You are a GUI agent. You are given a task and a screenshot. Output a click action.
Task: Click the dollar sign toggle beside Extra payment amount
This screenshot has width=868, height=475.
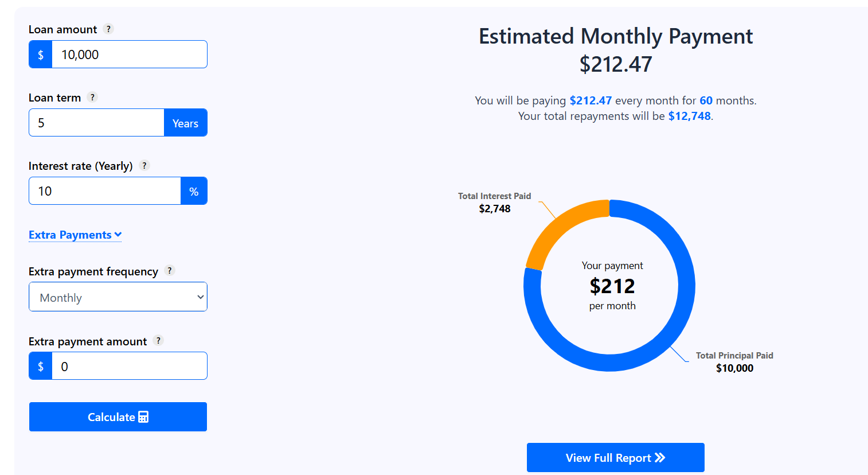pyautogui.click(x=40, y=365)
